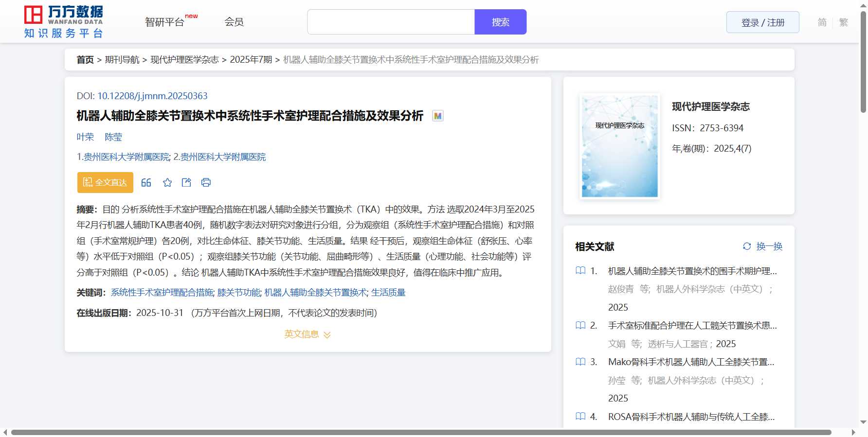Open the 会员 menu item
The image size is (868, 437).
pos(234,22)
